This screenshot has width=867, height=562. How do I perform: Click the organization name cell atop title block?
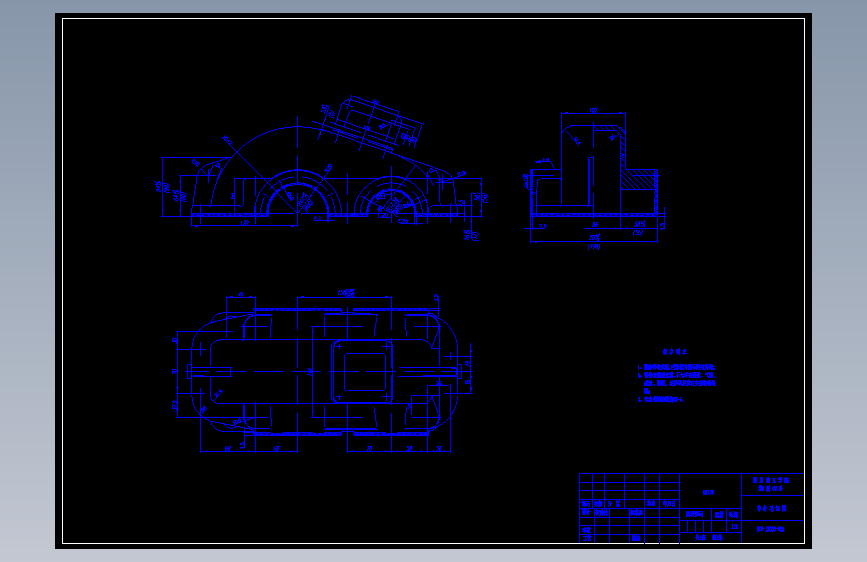(772, 485)
